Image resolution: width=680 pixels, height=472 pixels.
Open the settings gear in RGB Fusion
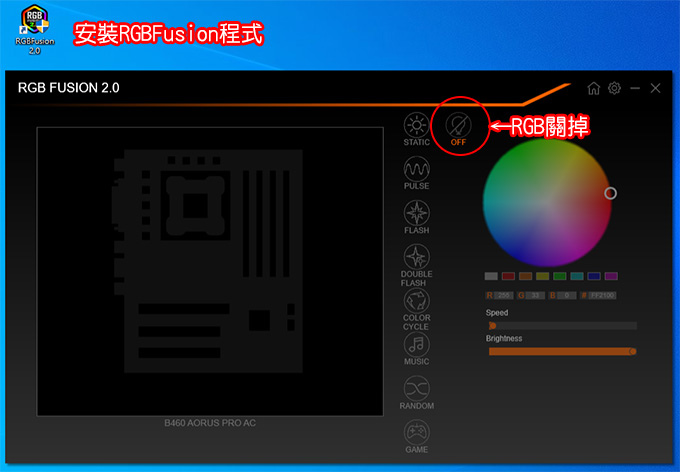tap(614, 88)
